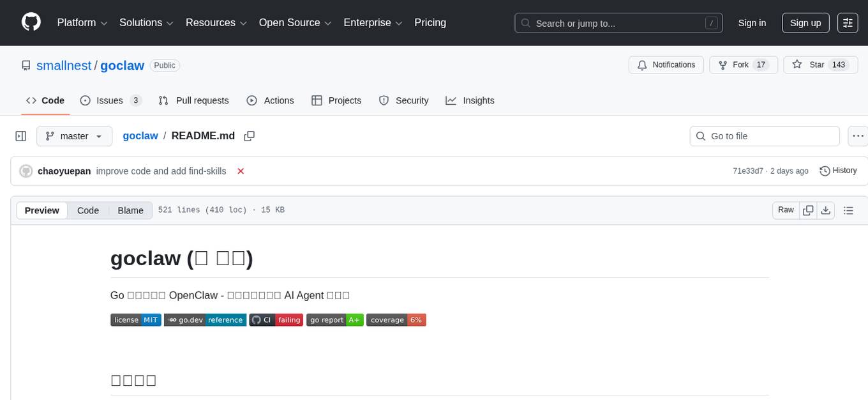Click the search magnifier in the top bar

click(526, 23)
